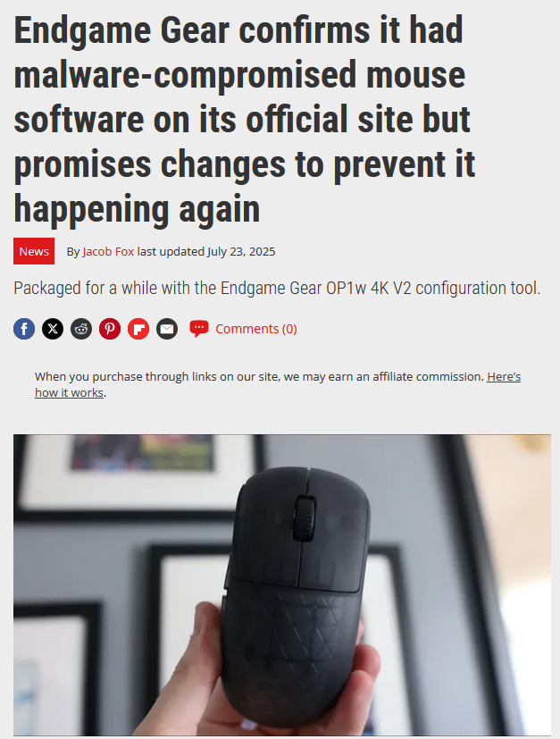Click the "last updated" text in the byline
Image resolution: width=560 pixels, height=739 pixels.
click(x=171, y=252)
